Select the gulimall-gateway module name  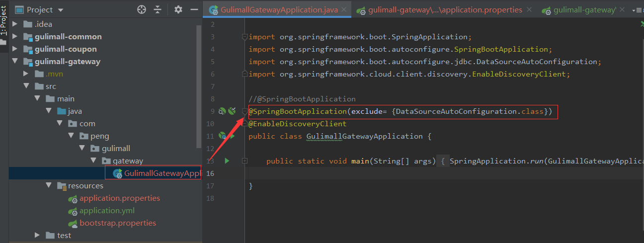[x=68, y=61]
